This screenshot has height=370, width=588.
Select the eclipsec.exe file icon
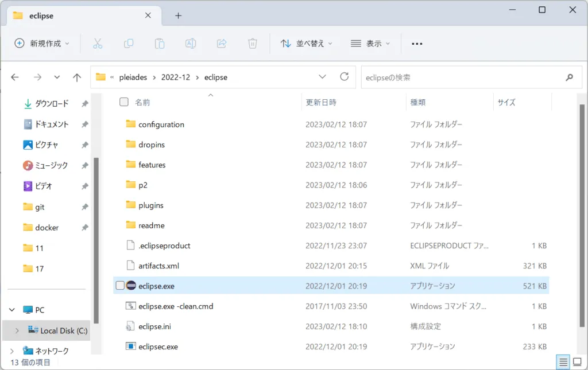(130, 346)
